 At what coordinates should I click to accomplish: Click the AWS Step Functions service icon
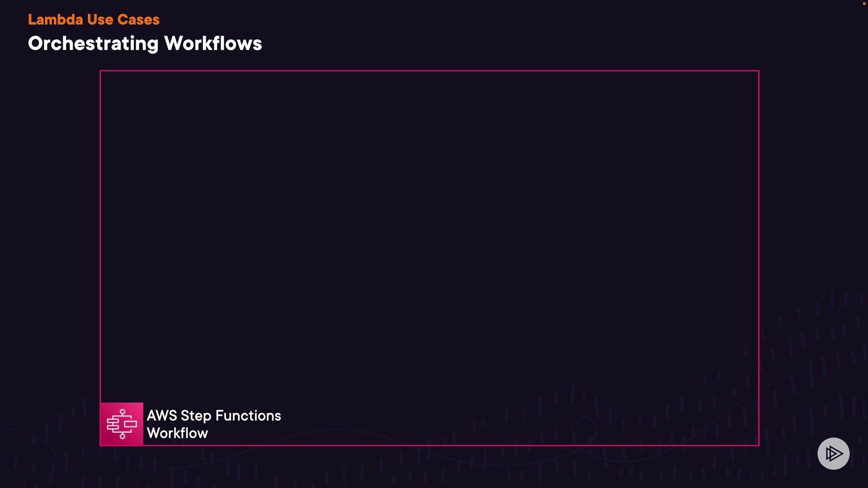(x=122, y=424)
